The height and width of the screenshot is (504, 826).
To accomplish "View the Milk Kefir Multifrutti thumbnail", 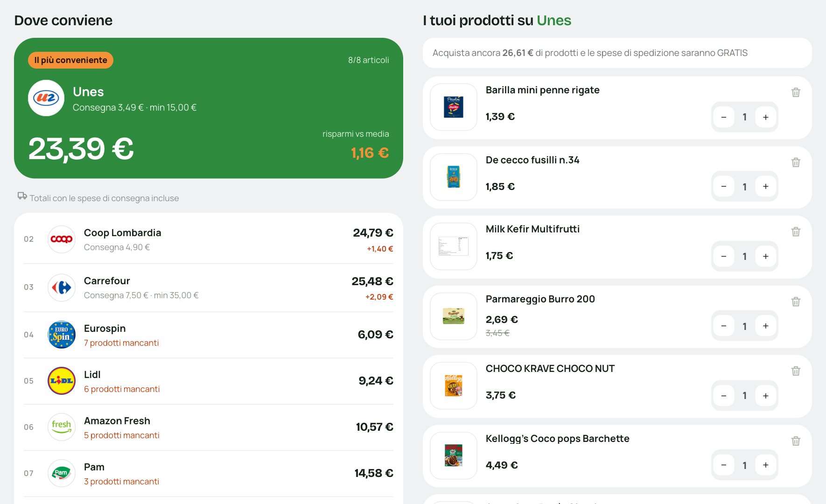I will tap(454, 246).
